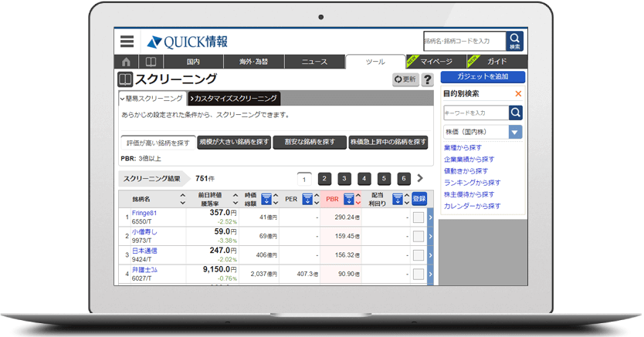
Task: Click the 株主優待から探す link
Action: [x=469, y=194]
